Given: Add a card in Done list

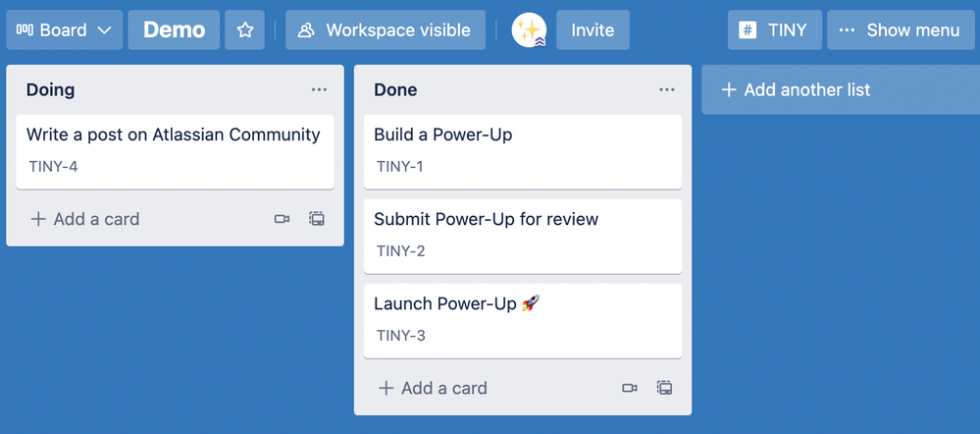Looking at the screenshot, I should [x=433, y=389].
